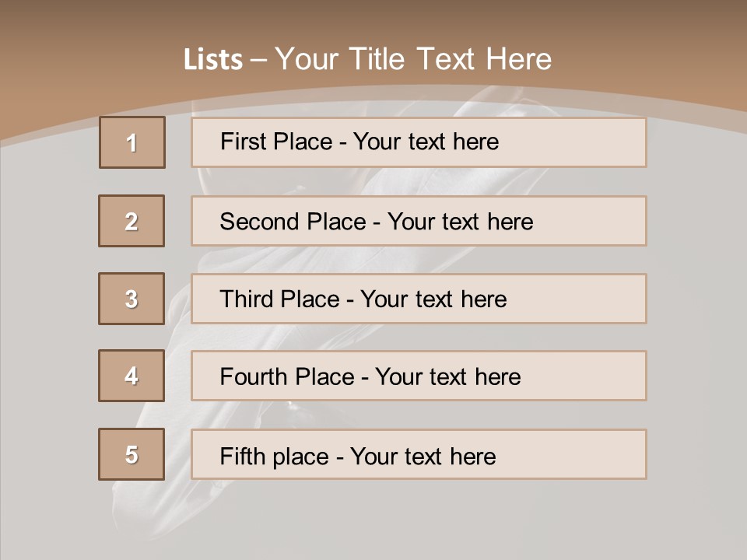Select the number 1 box
The image size is (747, 560).
pyautogui.click(x=132, y=142)
